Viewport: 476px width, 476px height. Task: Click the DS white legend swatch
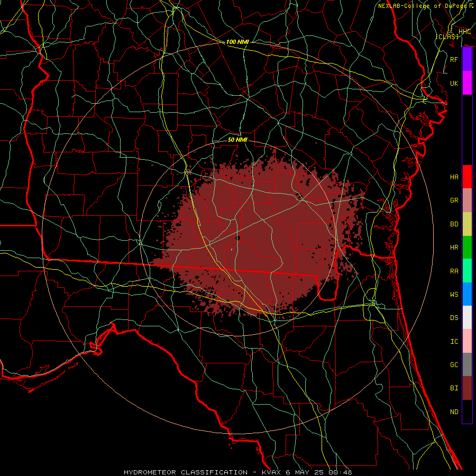pyautogui.click(x=467, y=317)
